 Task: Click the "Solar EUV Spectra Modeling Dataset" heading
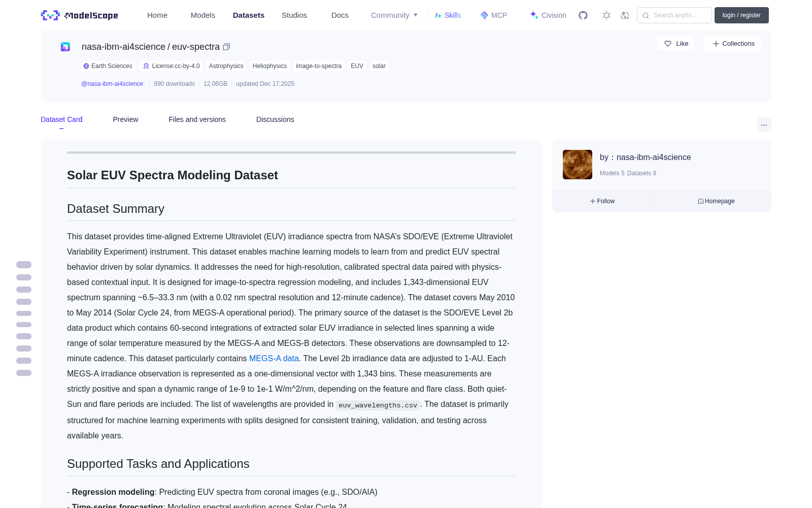click(x=173, y=175)
